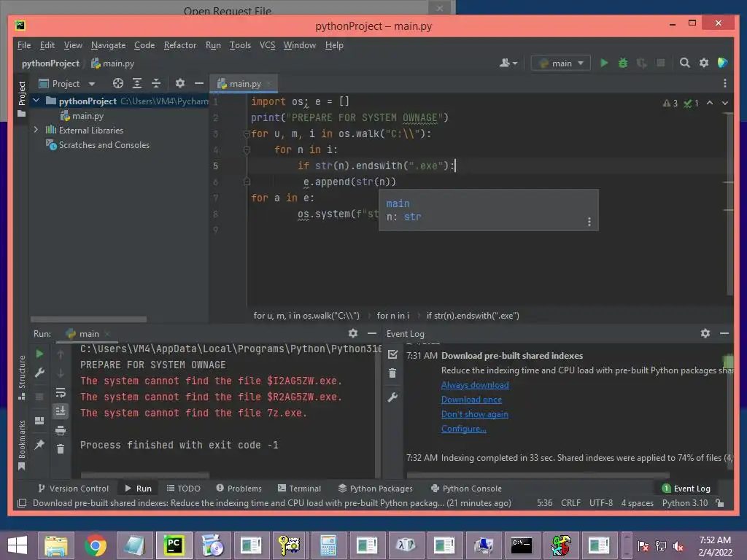The width and height of the screenshot is (747, 560).
Task: Open the File menu
Action: pos(24,45)
